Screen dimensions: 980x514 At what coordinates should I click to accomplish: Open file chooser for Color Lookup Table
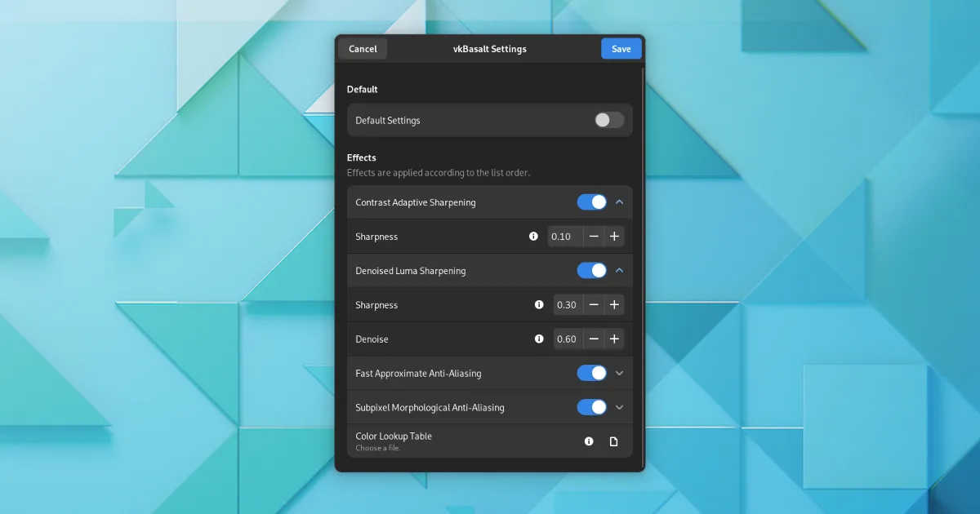coord(614,441)
